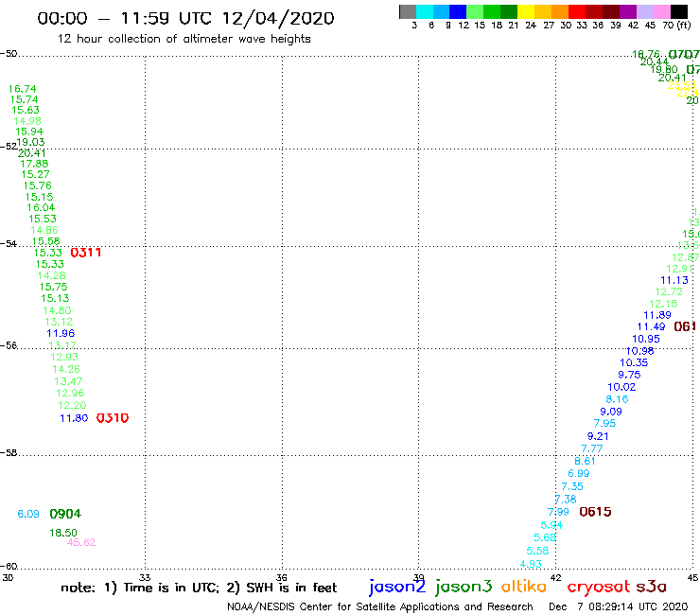Screen dimensions: 700x615
Task: Select the 5.58 wave height value
Action: [537, 551]
